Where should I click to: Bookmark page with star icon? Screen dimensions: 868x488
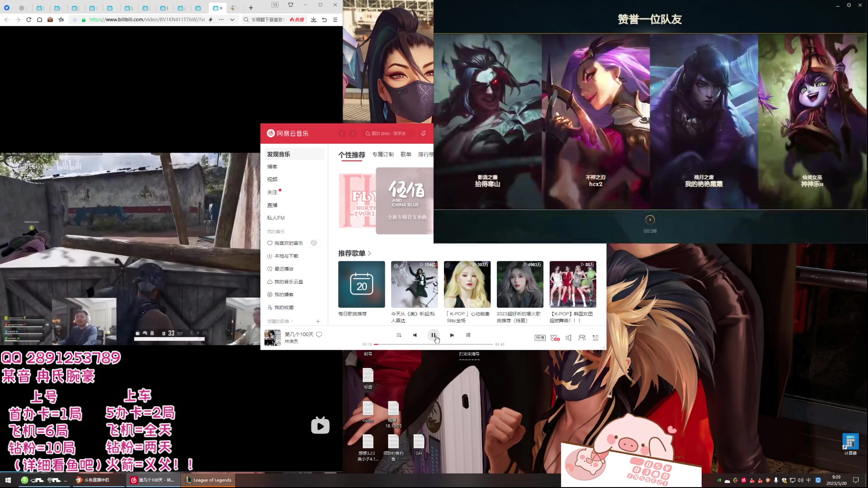tap(61, 19)
